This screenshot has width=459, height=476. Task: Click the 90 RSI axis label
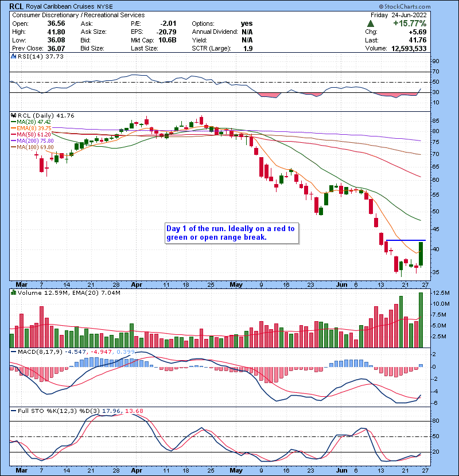point(435,61)
